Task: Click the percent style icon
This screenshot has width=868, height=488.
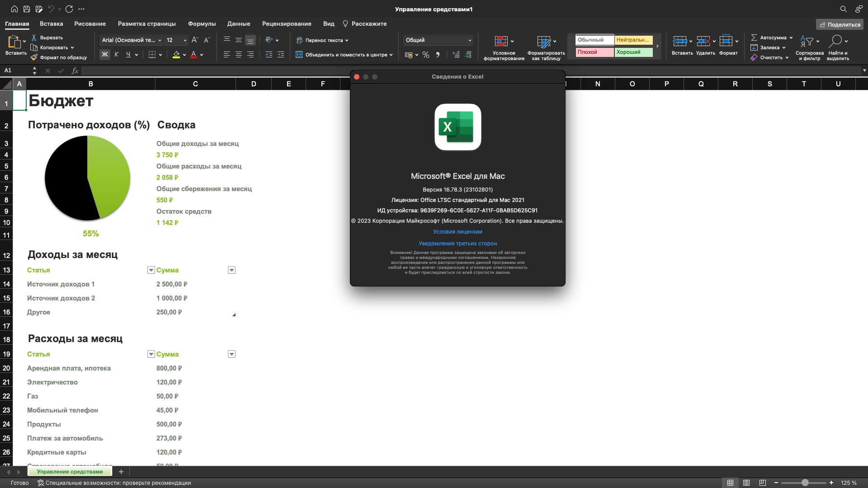Action: coord(426,55)
